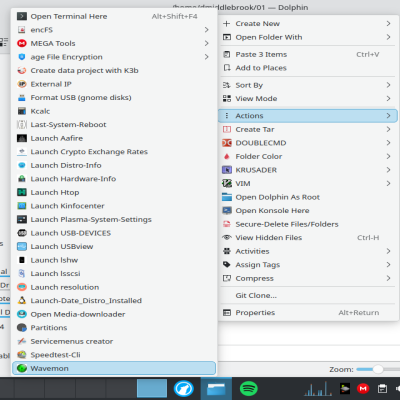Expand the Create New submenu arrow

point(388,24)
